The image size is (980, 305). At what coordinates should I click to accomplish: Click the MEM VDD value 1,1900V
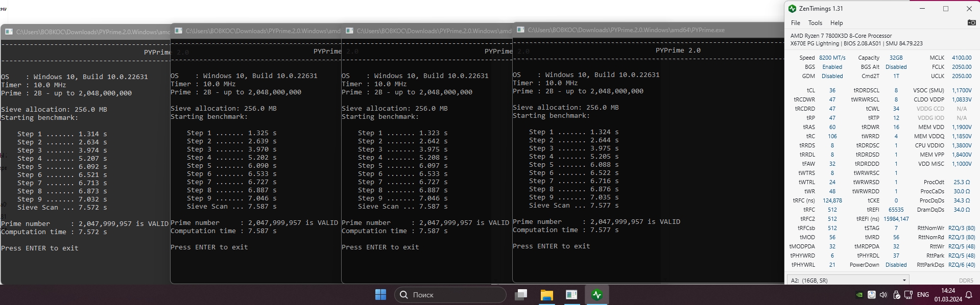click(x=962, y=127)
